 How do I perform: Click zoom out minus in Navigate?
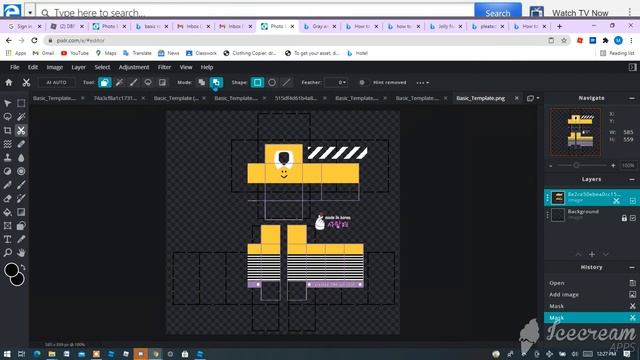551,165
